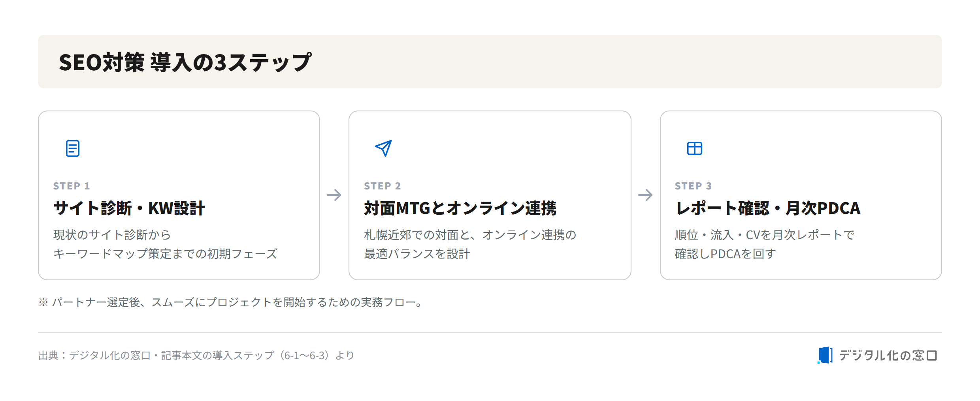Screen dimensions: 980x401
Task: Click the document icon in Step 1
Action: (x=73, y=148)
